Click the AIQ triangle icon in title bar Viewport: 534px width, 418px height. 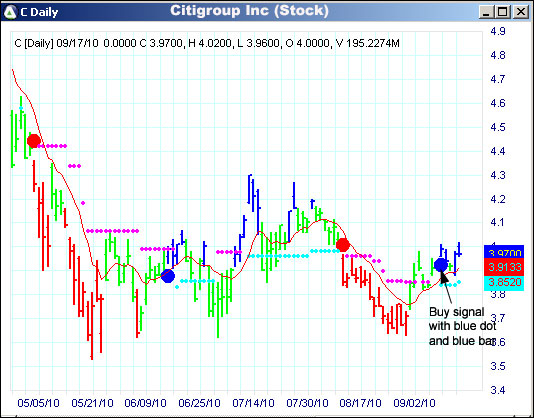point(10,12)
